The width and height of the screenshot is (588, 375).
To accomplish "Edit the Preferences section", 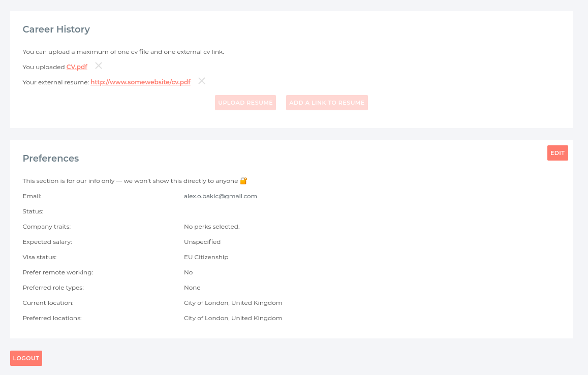I will click(558, 153).
